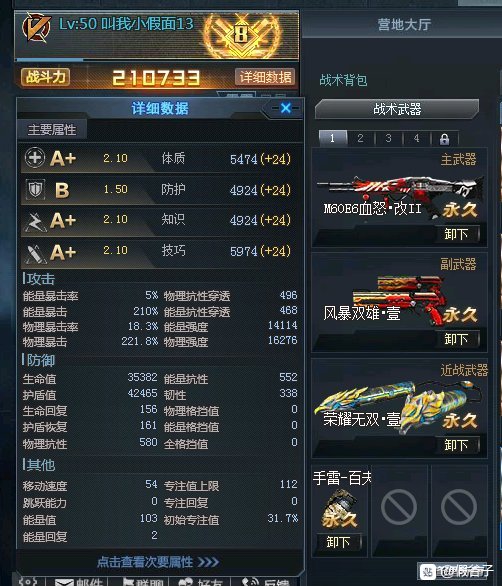Click the golden level 8 badge
Viewport: 502px width, 586px height.
[241, 36]
